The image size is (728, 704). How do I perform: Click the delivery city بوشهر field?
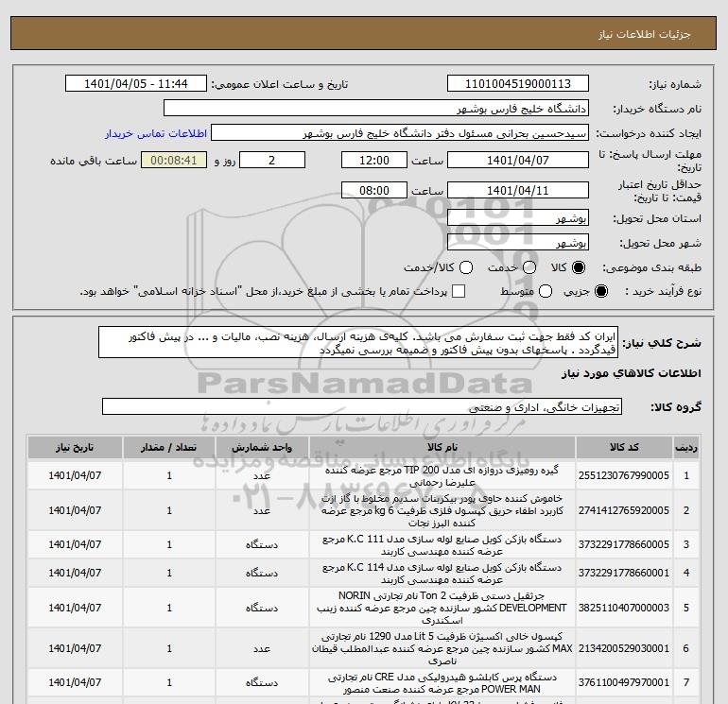[518, 242]
